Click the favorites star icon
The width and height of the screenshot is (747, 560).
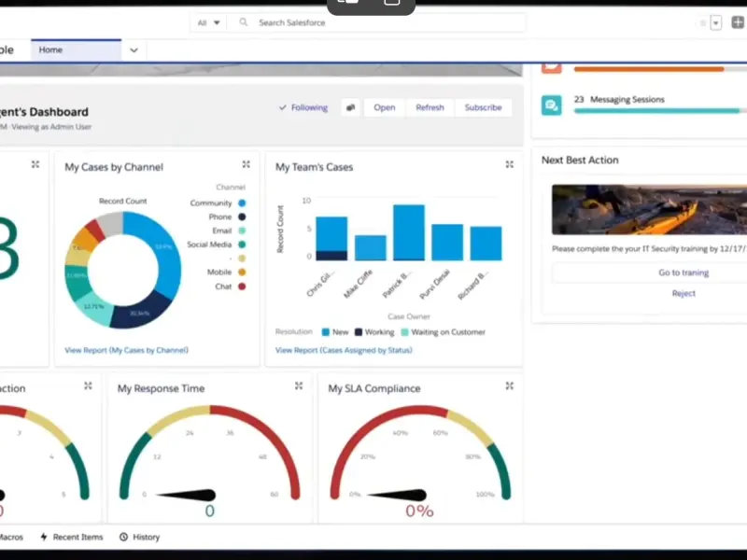coord(703,22)
